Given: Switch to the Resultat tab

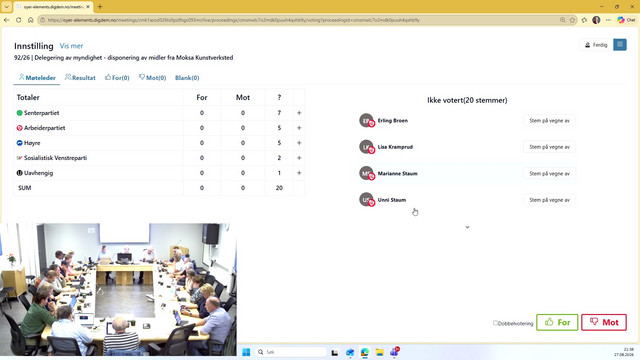Looking at the screenshot, I should (x=80, y=78).
